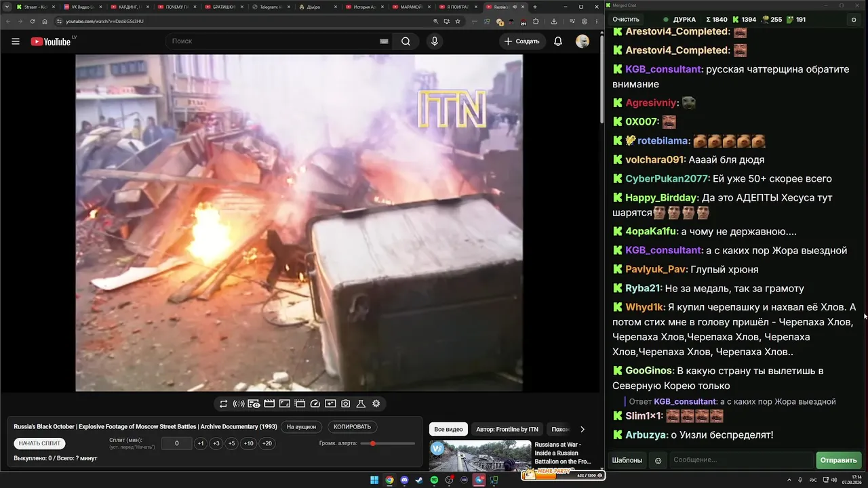Go back using the browser back arrow

7,21
